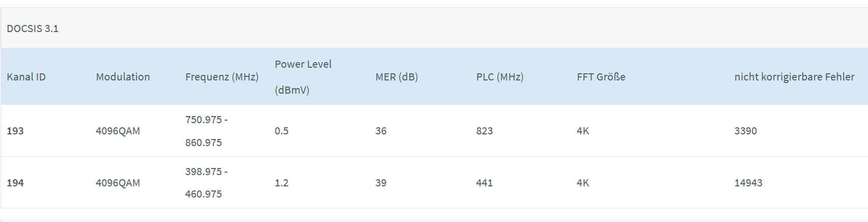Select the Power Level (dBmV) header
This screenshot has height=222, width=868.
[303, 77]
